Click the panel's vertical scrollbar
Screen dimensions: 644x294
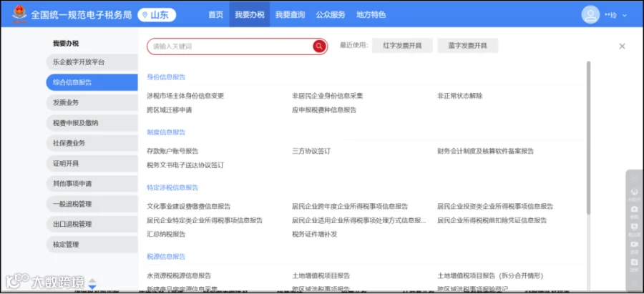[588, 137]
